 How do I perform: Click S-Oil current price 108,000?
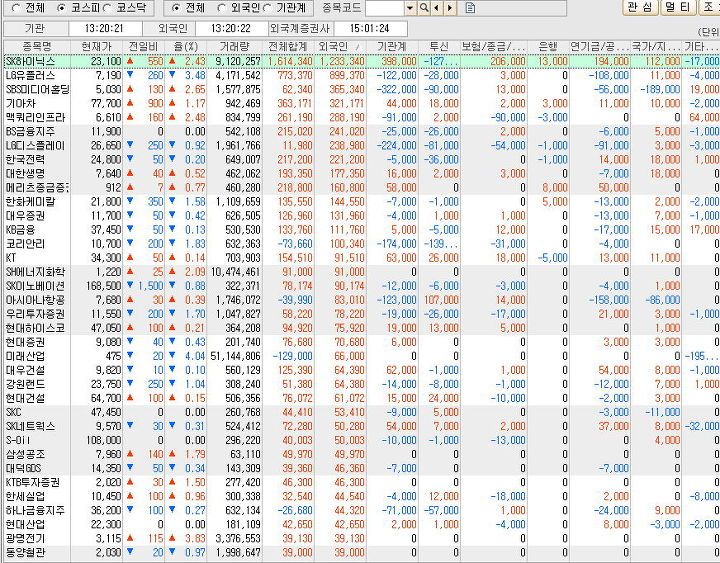tap(104, 440)
